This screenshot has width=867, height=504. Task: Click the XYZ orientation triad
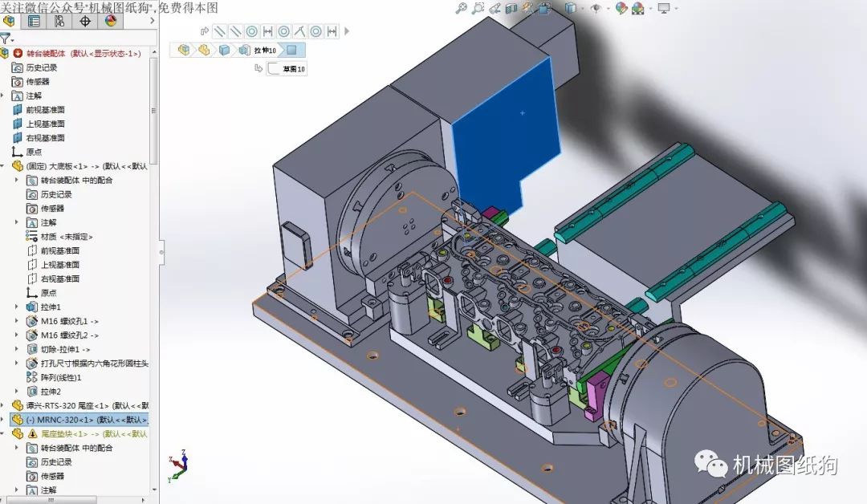178,467
